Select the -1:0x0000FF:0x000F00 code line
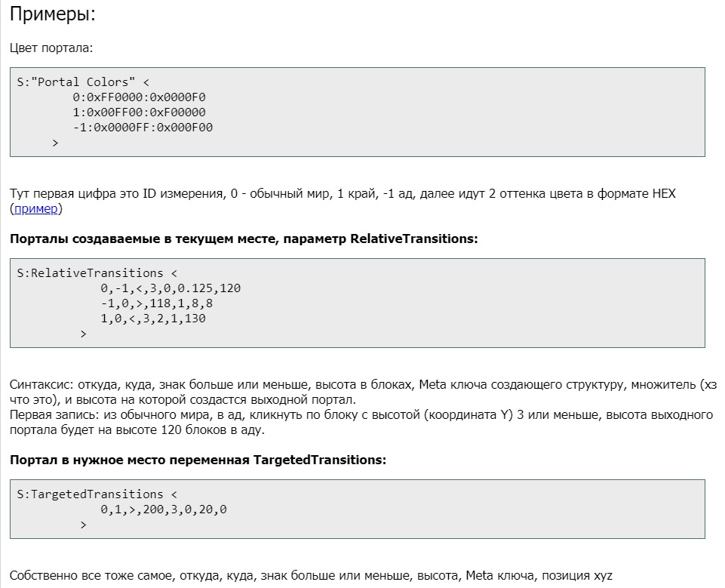 143,128
